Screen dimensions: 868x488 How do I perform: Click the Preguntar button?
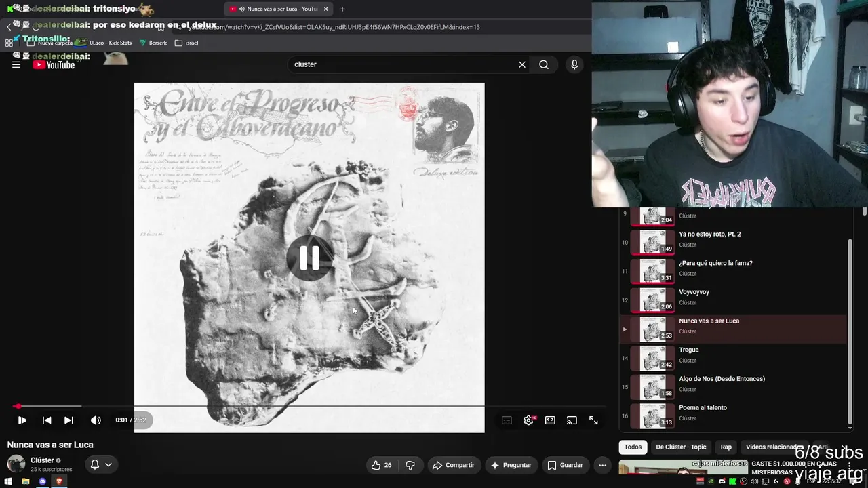pyautogui.click(x=511, y=465)
